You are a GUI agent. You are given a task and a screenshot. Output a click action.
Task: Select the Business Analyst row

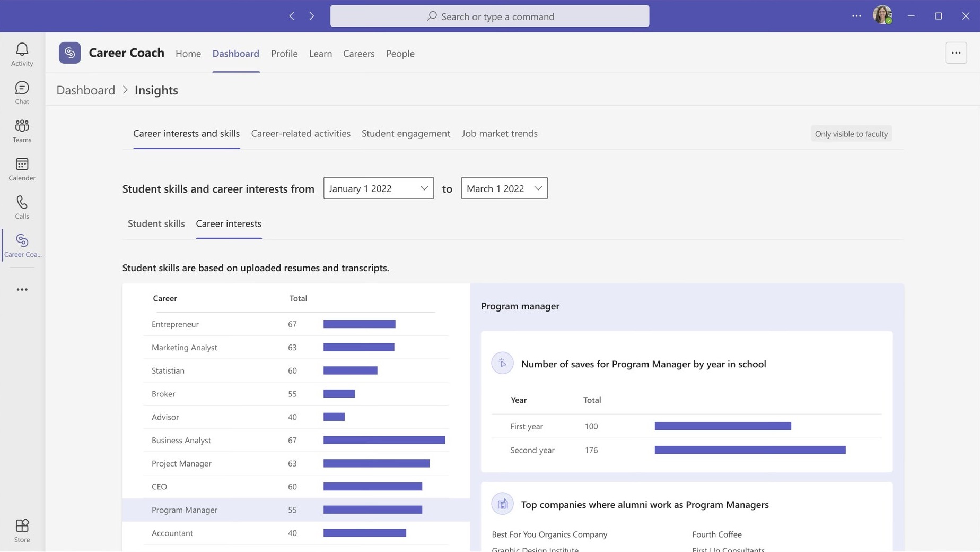296,440
